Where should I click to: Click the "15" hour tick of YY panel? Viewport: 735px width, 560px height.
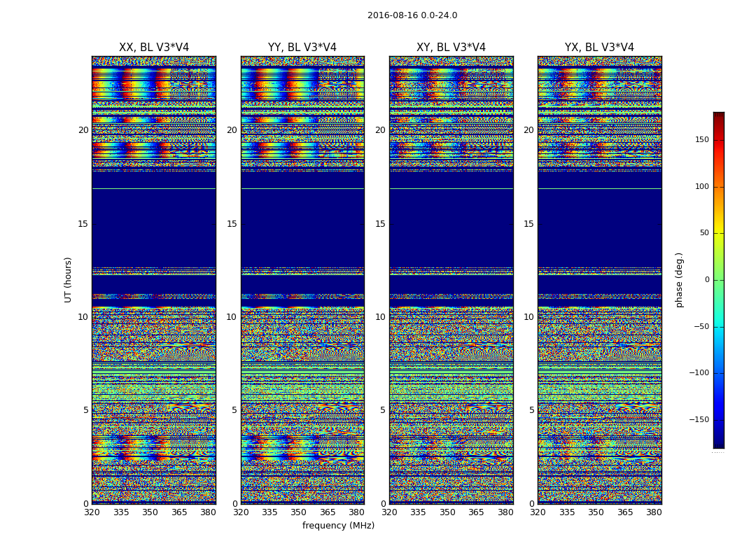click(x=232, y=224)
